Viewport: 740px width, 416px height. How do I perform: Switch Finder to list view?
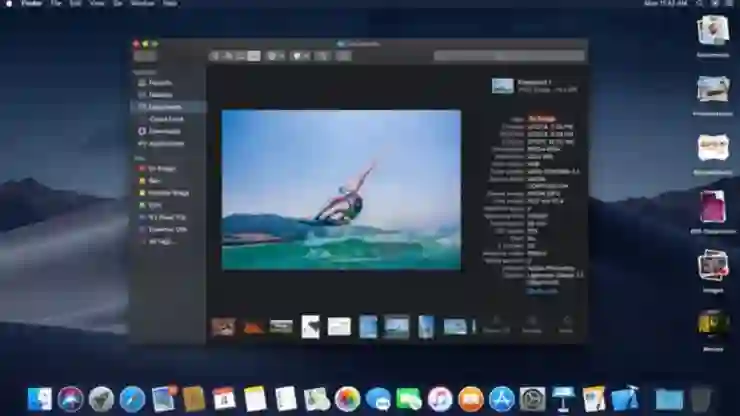[x=228, y=56]
